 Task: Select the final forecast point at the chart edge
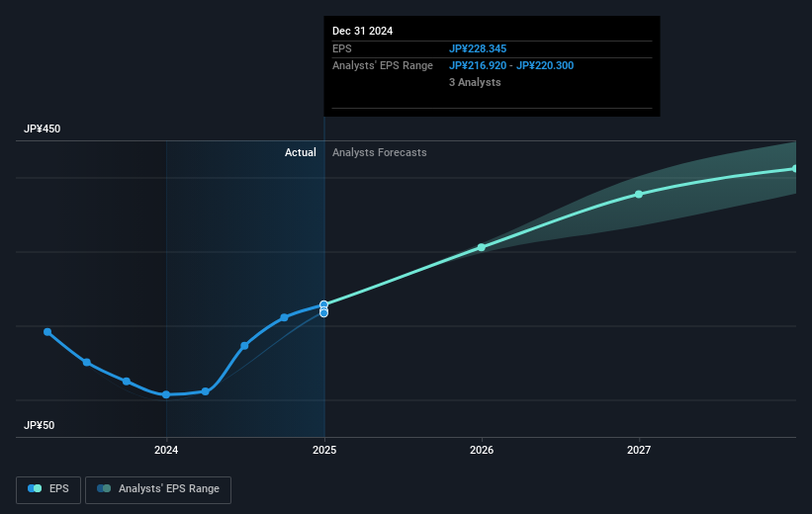point(794,169)
